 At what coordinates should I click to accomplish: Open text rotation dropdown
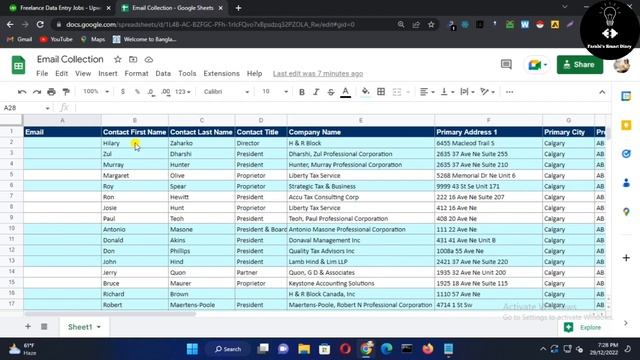point(487,92)
